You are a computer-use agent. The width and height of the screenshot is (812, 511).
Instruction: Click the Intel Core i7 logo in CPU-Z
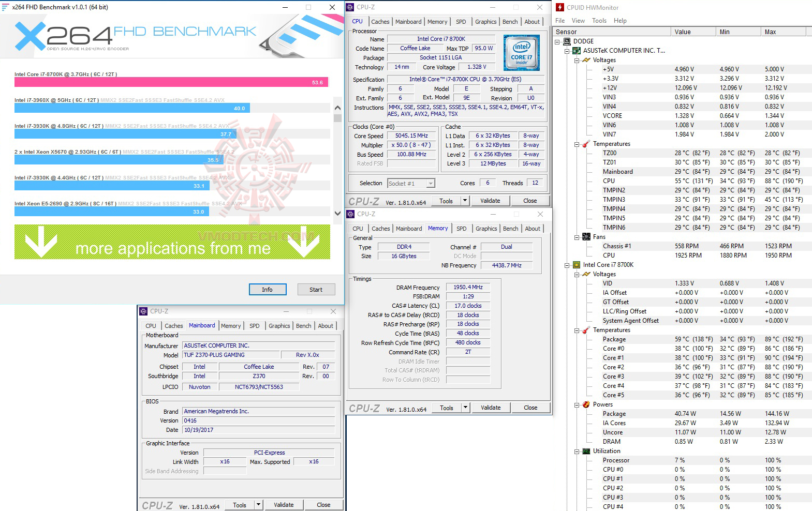[x=521, y=53]
